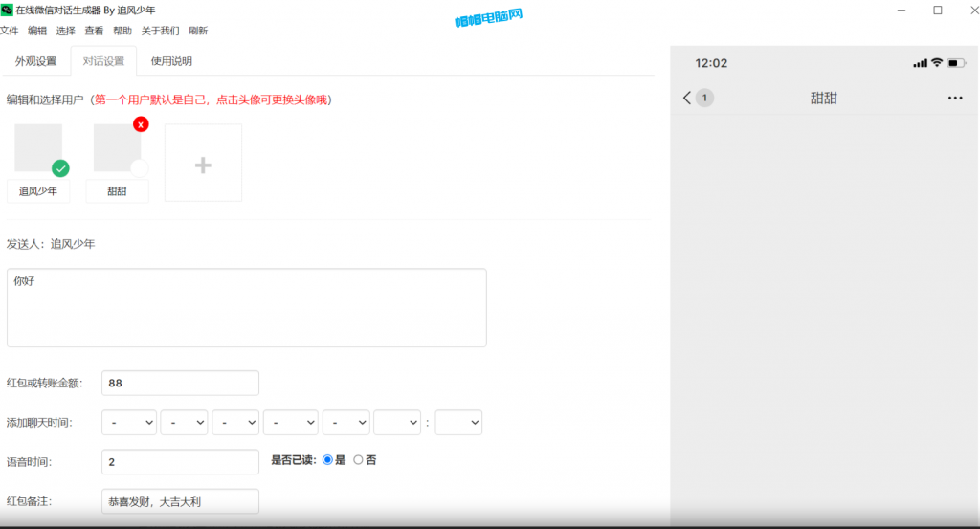The image size is (980, 529).
Task: Click the 12:02 time in phone preview
Action: point(711,63)
